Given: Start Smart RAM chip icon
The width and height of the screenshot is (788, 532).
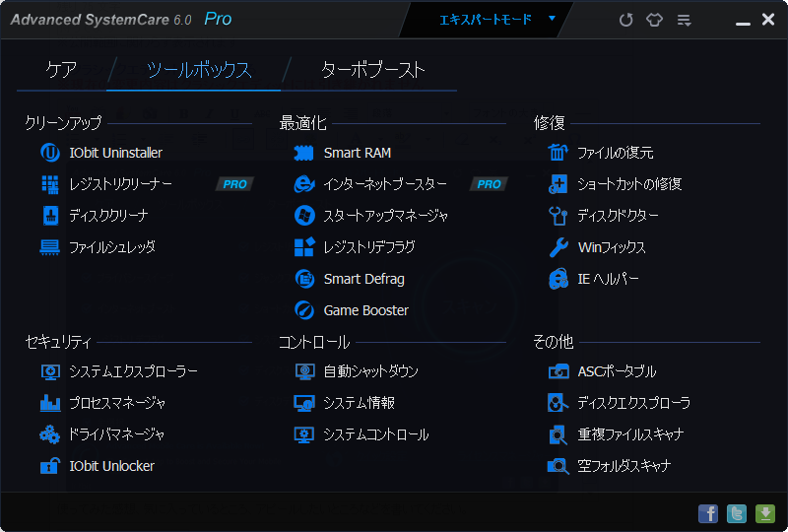Looking at the screenshot, I should coord(303,153).
